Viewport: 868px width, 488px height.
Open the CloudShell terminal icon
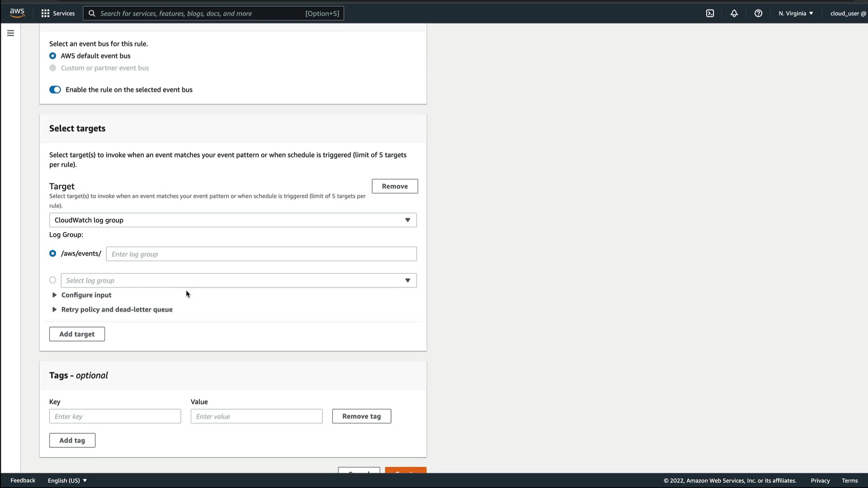coord(710,14)
